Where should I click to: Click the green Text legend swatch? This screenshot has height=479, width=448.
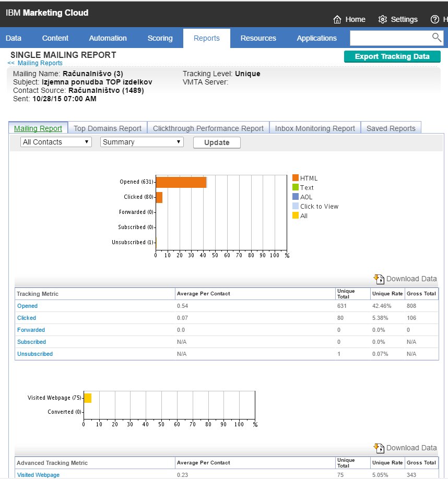[295, 187]
